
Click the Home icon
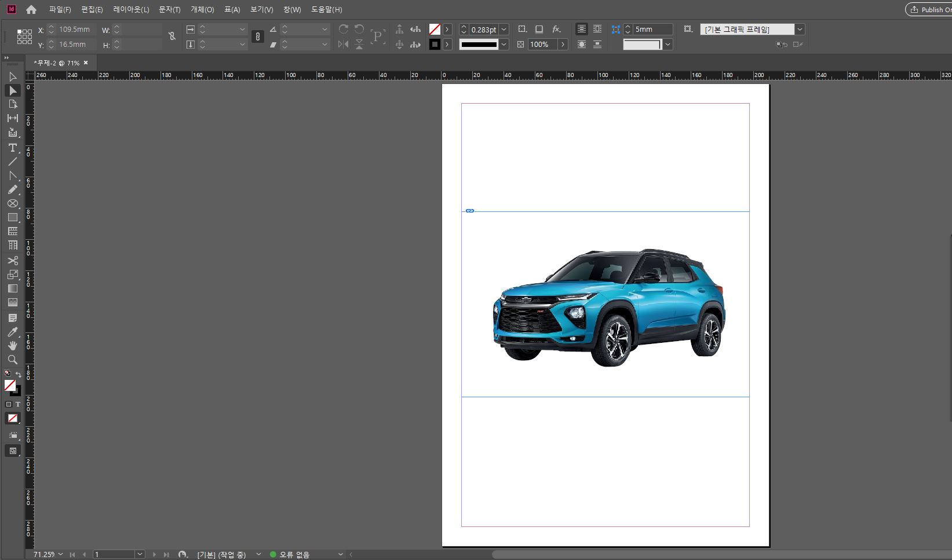(x=31, y=9)
